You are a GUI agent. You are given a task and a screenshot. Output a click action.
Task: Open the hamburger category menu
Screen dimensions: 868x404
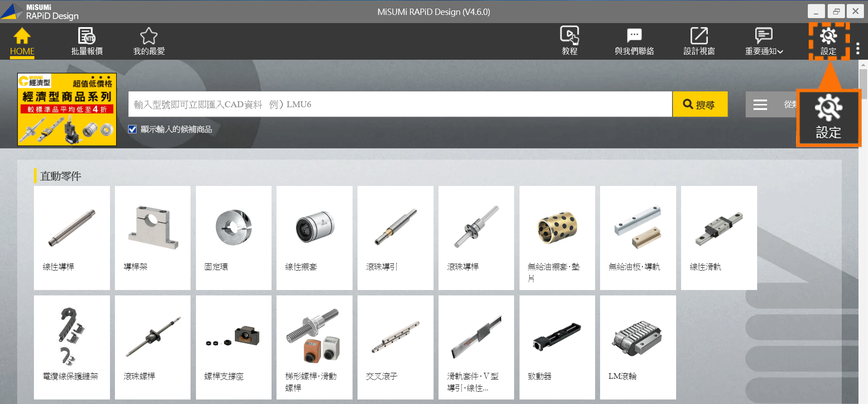pyautogui.click(x=760, y=105)
